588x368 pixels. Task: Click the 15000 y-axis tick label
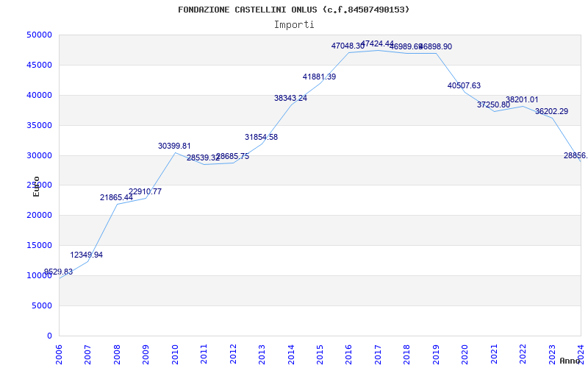pyautogui.click(x=40, y=245)
